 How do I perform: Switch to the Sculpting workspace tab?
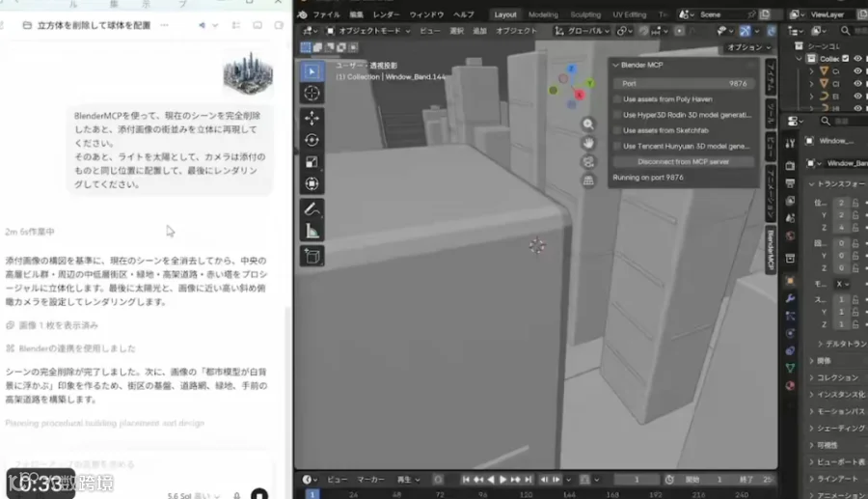click(585, 14)
